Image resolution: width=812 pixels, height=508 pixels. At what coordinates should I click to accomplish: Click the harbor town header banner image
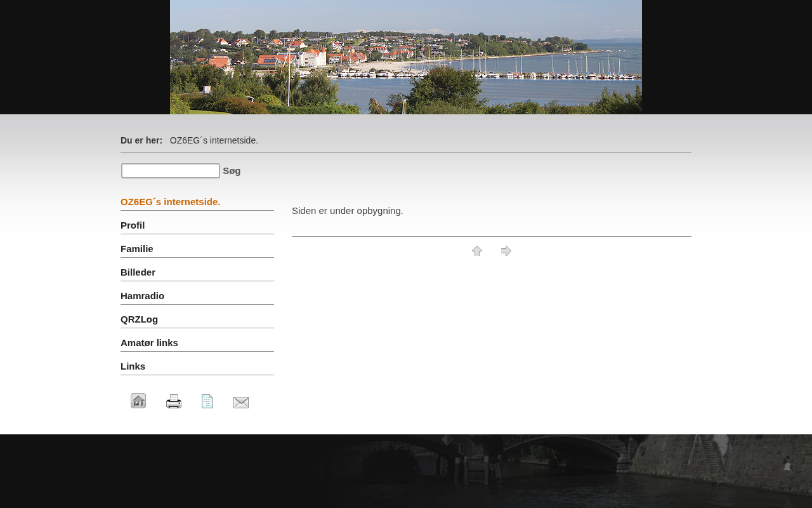[x=406, y=57]
